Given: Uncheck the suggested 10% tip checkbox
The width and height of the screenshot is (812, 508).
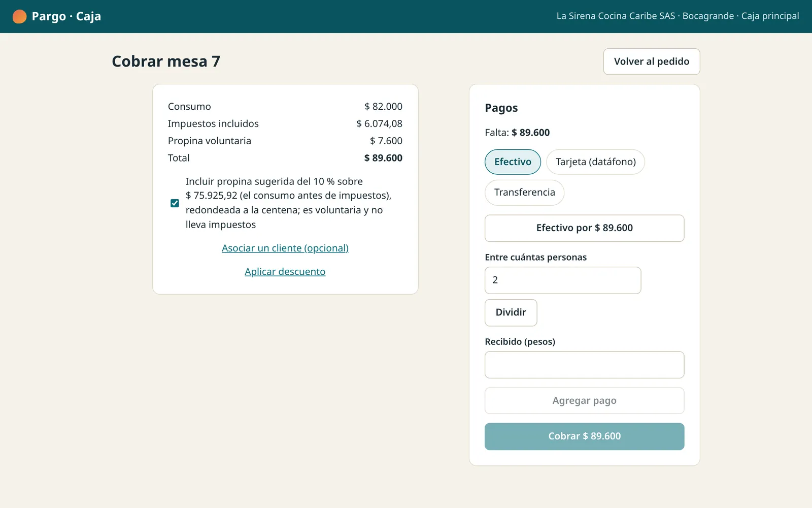Looking at the screenshot, I should click(x=175, y=203).
